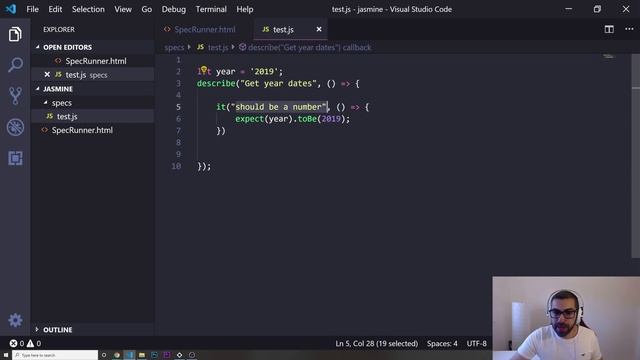Open the Manage gear settings menu
Screen dimensions: 640x360
click(x=15, y=320)
